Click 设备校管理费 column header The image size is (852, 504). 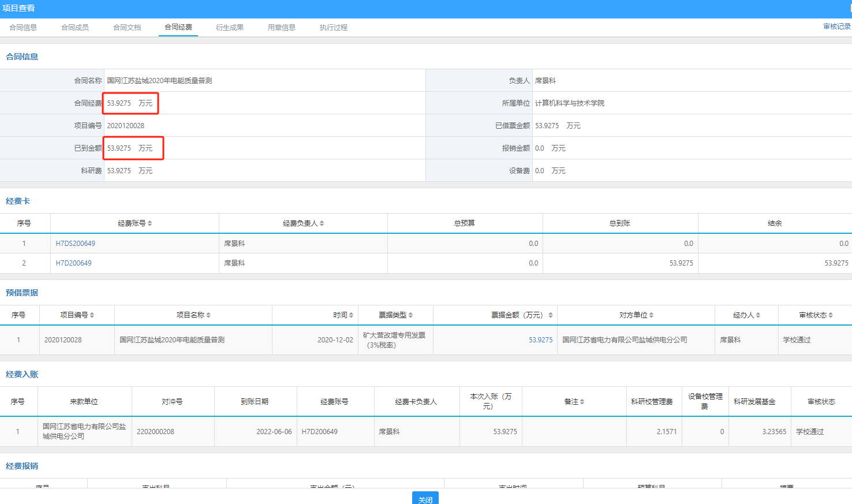[x=705, y=401]
